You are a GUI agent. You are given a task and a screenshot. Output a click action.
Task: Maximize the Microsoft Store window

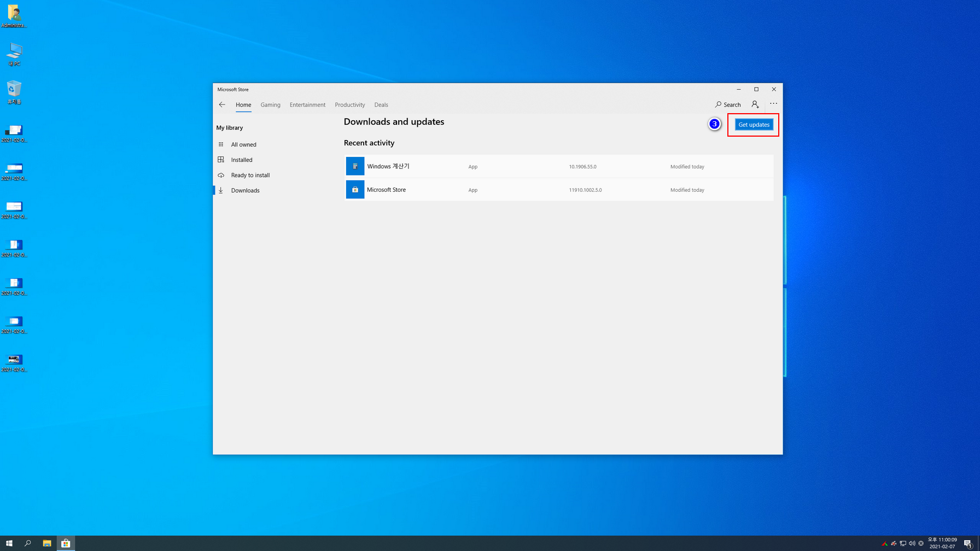(756, 89)
